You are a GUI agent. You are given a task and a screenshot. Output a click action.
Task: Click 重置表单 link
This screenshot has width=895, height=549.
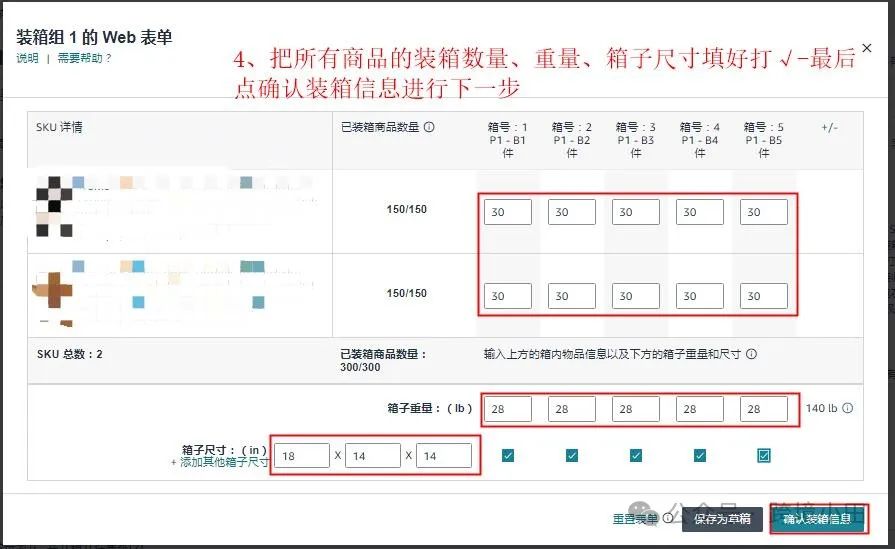click(635, 519)
